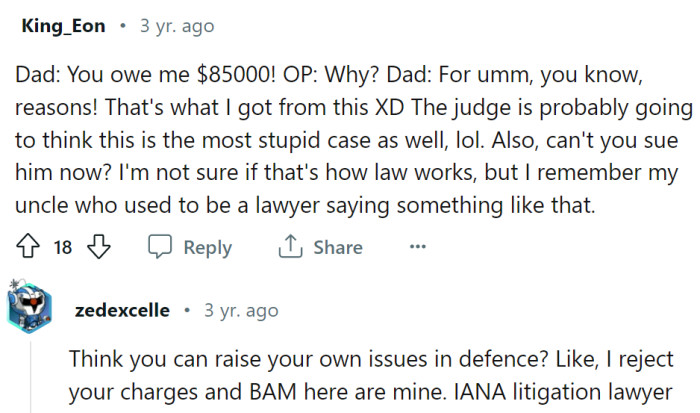Click "Think you can raise your own issues" text

250,357
